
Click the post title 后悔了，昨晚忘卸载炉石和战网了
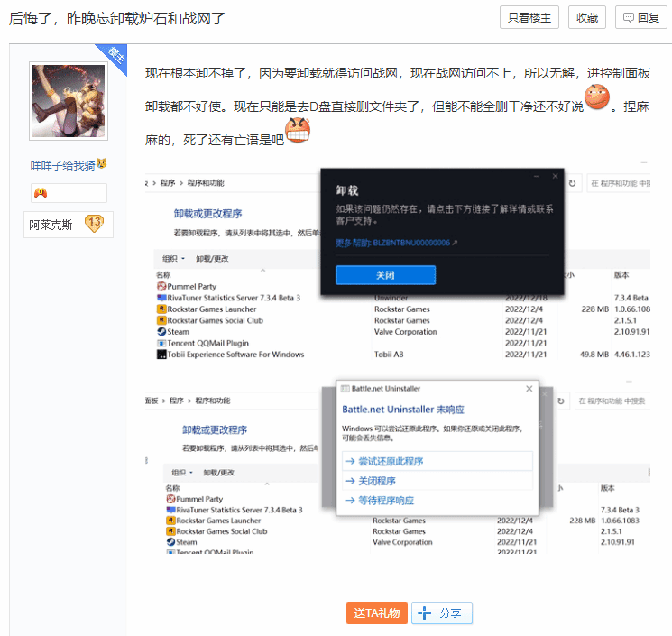(x=116, y=18)
